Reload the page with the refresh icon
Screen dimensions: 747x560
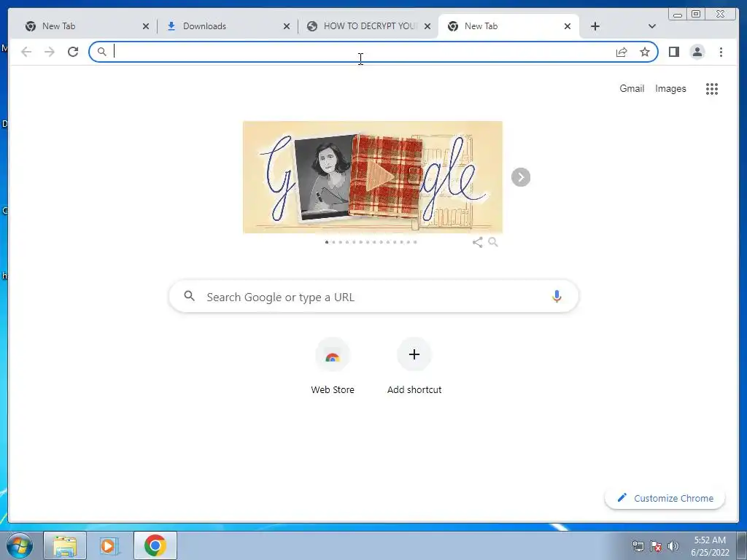[73, 52]
